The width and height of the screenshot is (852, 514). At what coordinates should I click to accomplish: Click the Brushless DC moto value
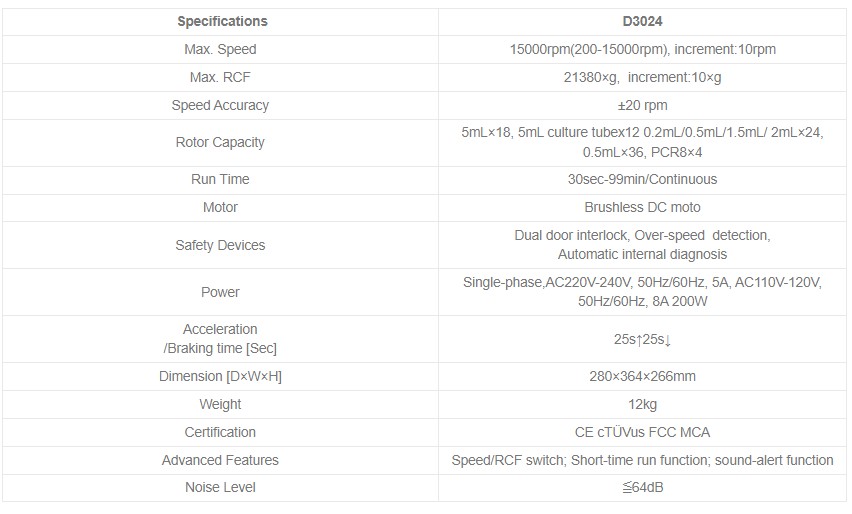(x=642, y=207)
